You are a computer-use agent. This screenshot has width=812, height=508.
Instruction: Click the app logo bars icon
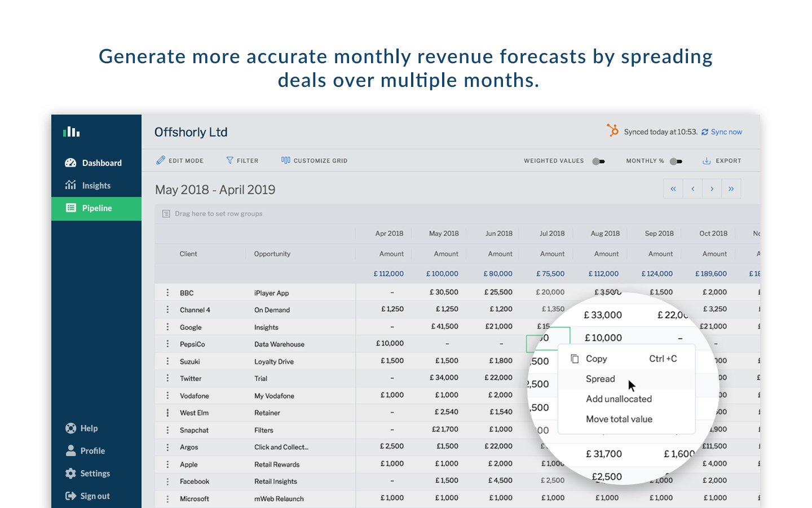point(71,132)
